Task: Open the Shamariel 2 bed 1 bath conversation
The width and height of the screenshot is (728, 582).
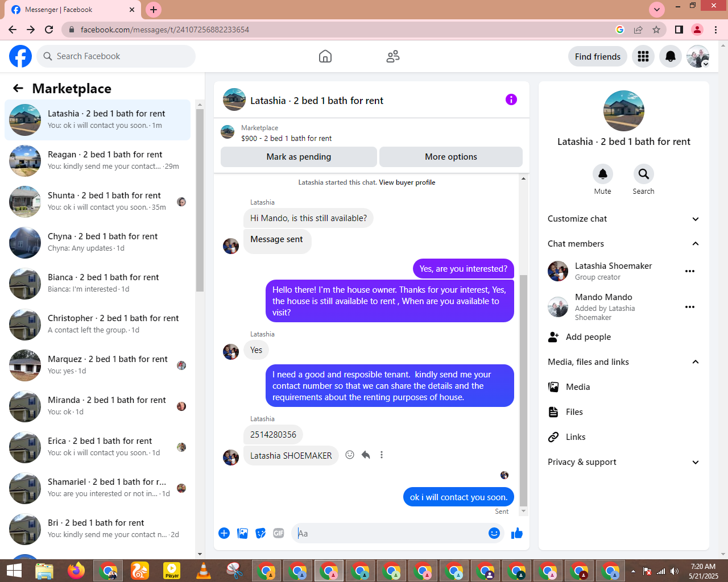Action: click(97, 488)
